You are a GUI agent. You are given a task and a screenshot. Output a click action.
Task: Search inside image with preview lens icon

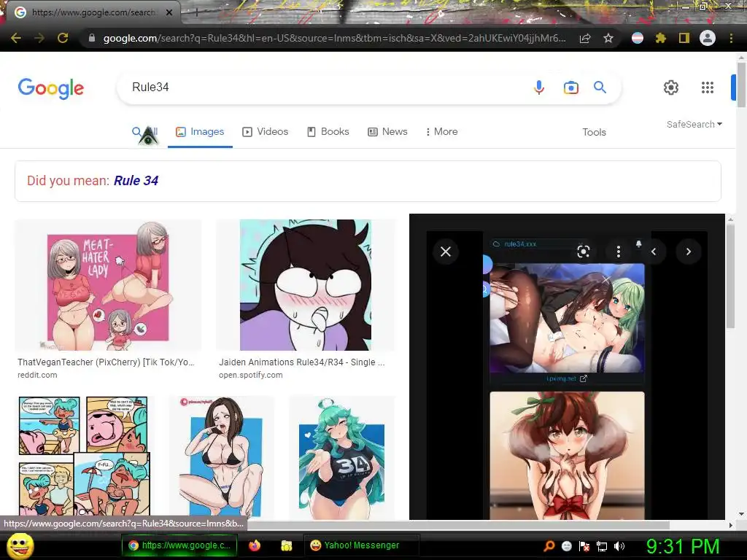click(x=583, y=252)
